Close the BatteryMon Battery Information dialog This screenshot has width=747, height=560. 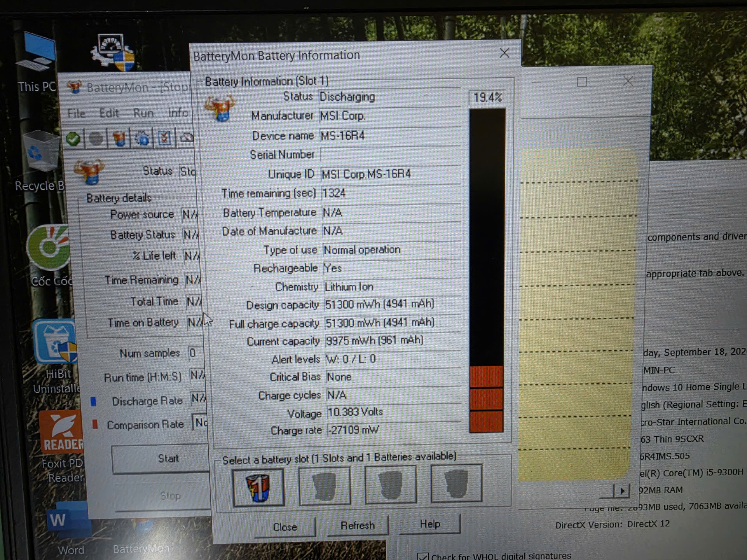(505, 53)
